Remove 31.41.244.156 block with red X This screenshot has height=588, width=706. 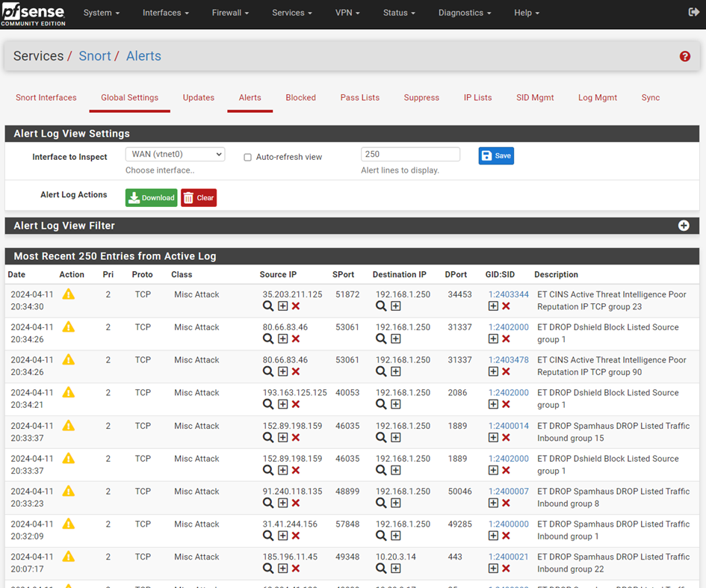pos(296,536)
